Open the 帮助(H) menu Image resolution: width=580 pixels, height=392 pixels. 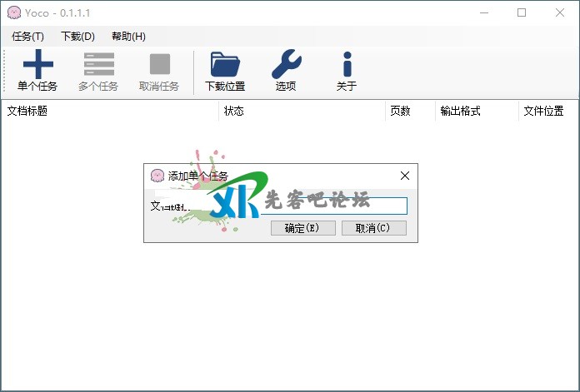tap(128, 37)
